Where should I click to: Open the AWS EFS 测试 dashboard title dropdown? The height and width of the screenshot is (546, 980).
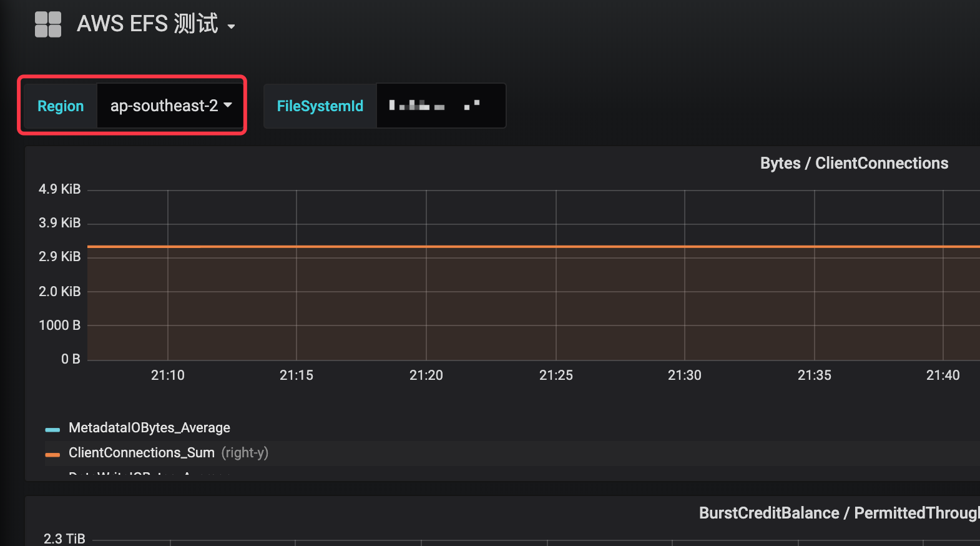click(x=156, y=24)
